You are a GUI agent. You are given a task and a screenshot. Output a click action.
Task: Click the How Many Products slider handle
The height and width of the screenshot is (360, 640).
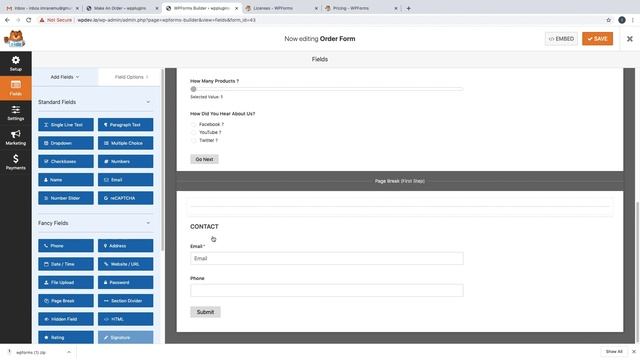click(x=193, y=89)
